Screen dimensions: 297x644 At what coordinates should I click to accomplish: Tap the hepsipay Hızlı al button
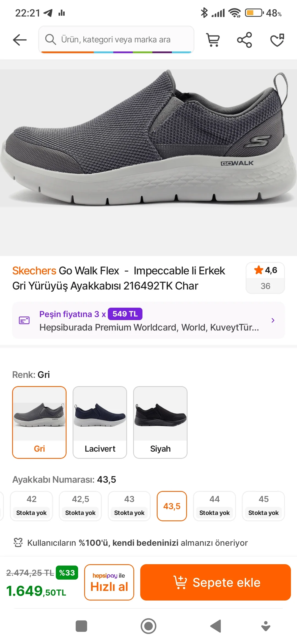(x=109, y=582)
